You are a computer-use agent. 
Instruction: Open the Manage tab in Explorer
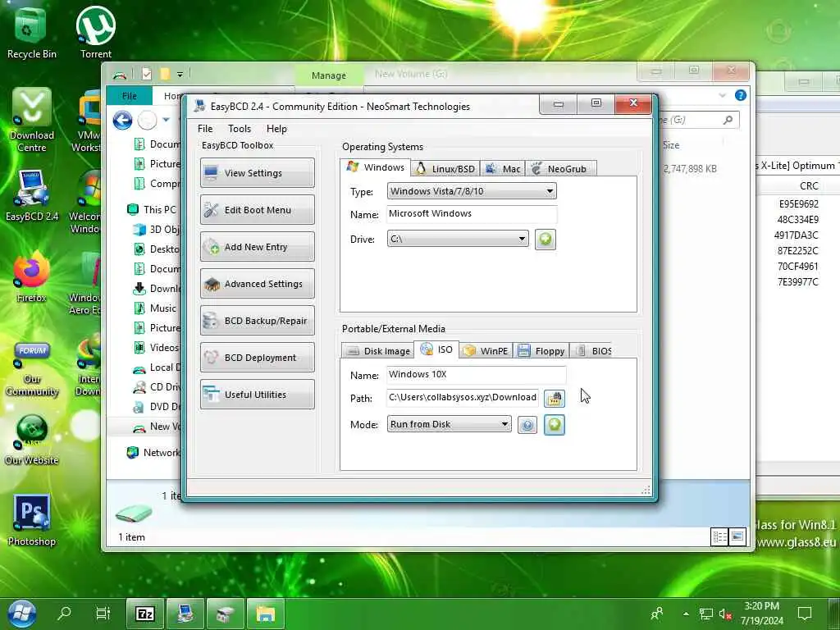pyautogui.click(x=329, y=75)
